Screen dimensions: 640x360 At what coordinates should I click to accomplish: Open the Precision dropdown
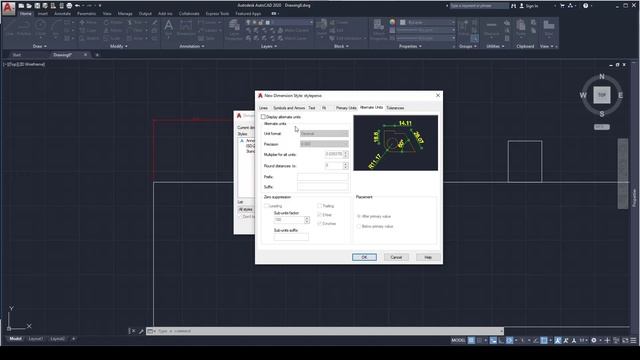click(x=324, y=144)
